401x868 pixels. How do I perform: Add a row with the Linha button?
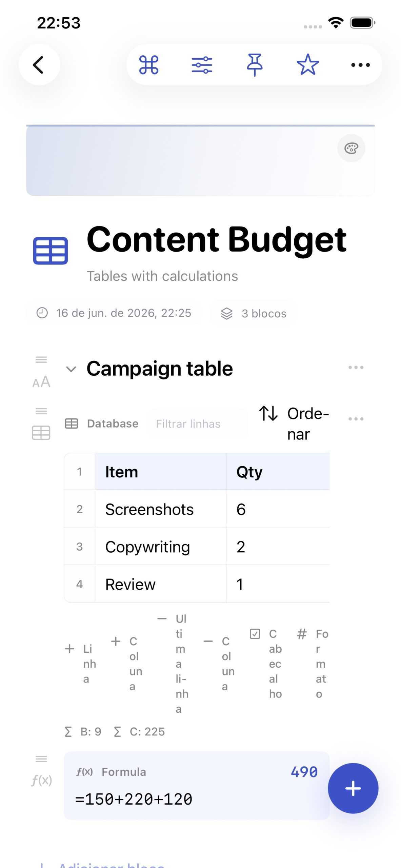tap(81, 664)
